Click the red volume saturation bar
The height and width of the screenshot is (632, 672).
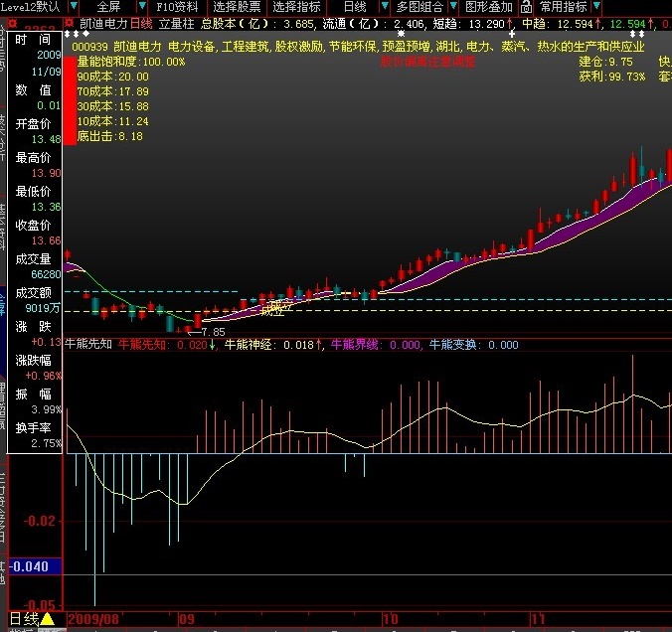click(x=70, y=101)
